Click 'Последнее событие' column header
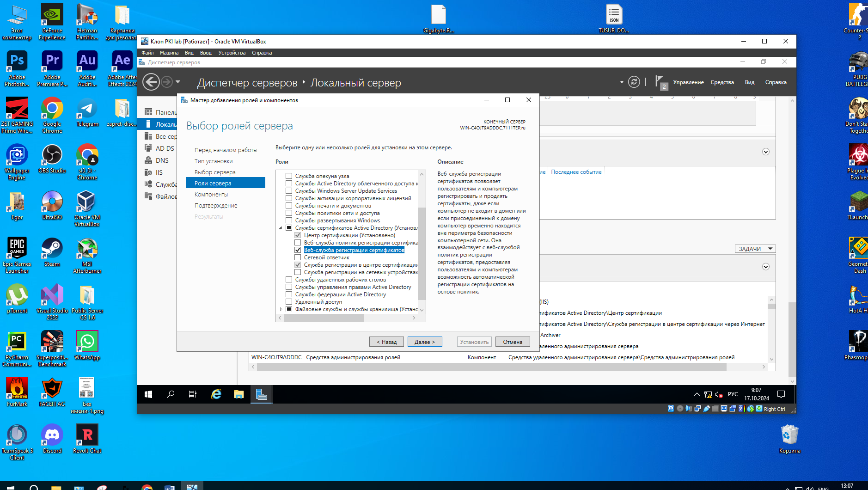Viewport: 868px width, 490px height. pos(576,172)
